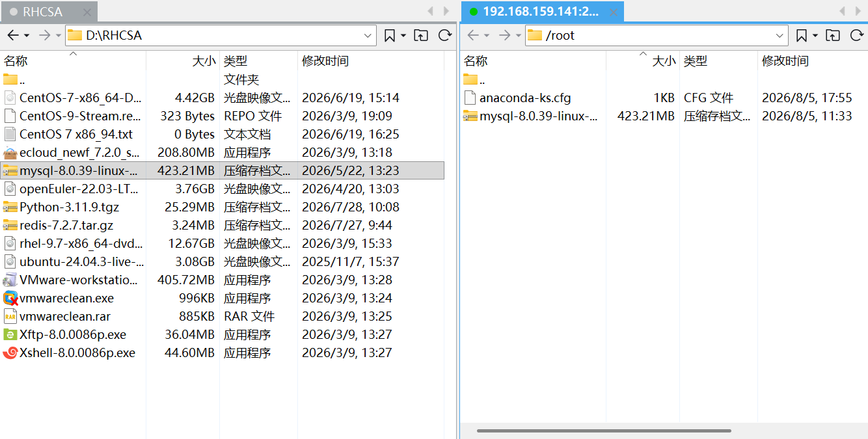Select ubuntu-24.04.3-live-... file name
Image resolution: width=868 pixels, height=439 pixels.
point(82,262)
